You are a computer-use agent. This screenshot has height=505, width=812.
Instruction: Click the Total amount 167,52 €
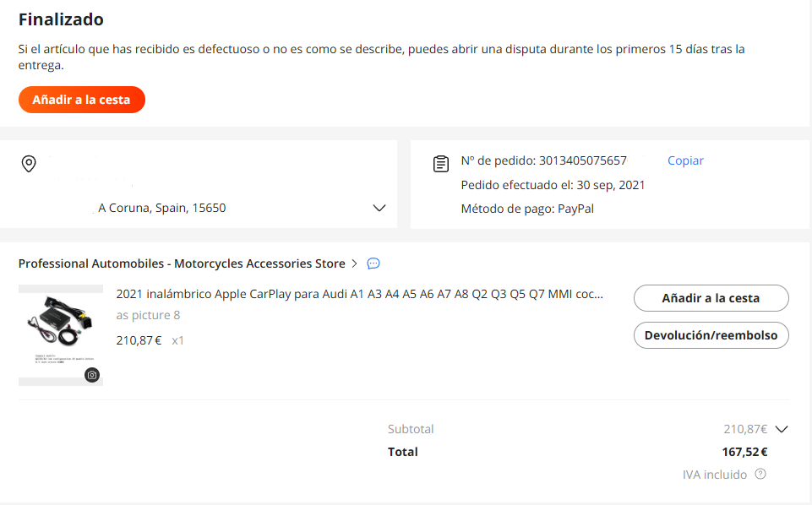pos(744,452)
